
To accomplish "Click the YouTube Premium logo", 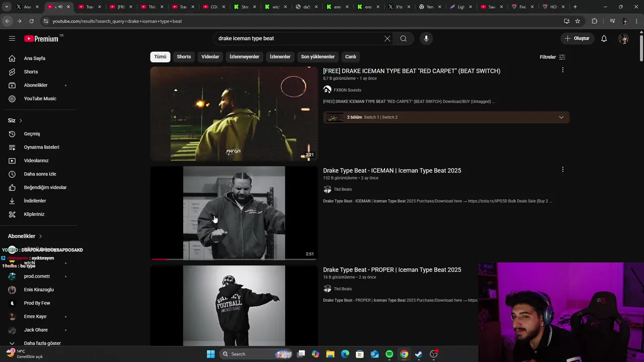I will [41, 39].
